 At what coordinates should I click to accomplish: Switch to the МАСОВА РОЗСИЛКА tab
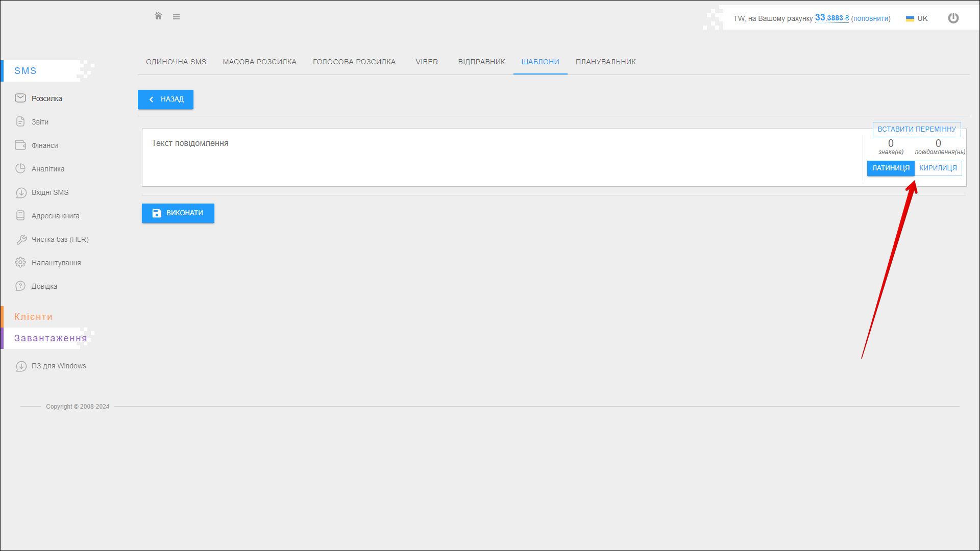coord(259,62)
